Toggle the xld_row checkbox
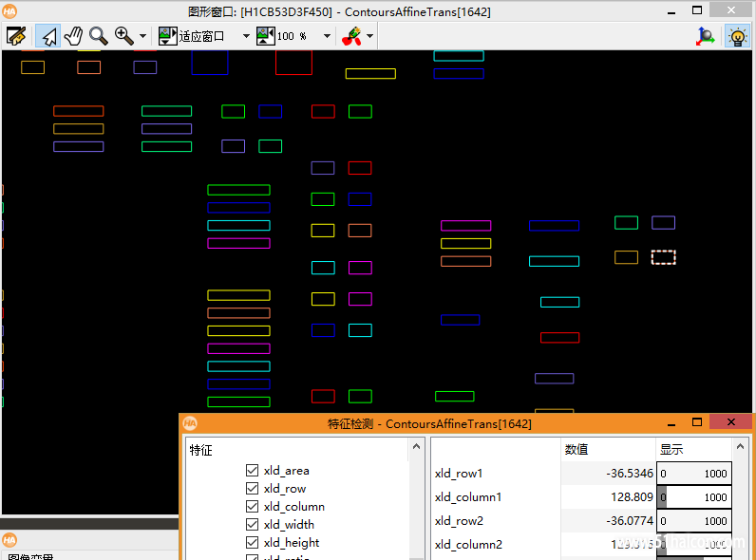Viewport: 756px width, 560px height. click(252, 488)
